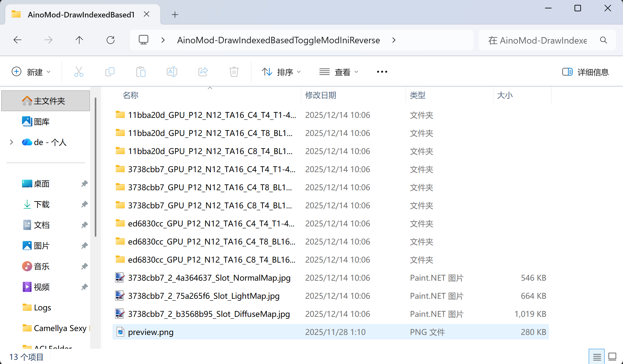Refresh the current folder view
This screenshot has width=623, height=364.
click(x=111, y=40)
